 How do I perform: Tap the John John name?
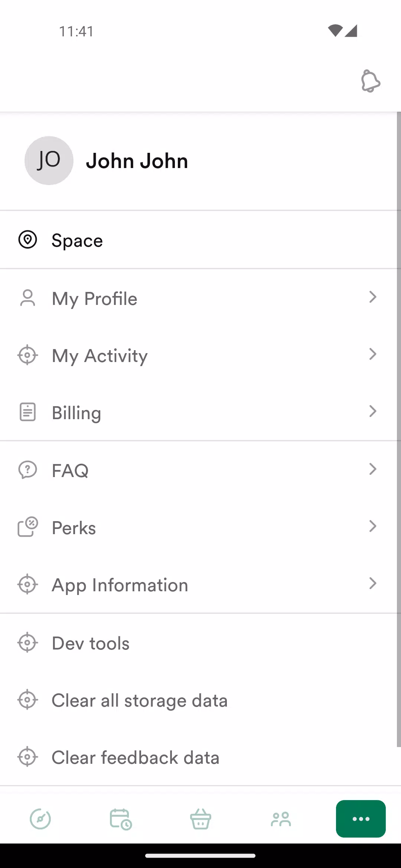(x=137, y=161)
